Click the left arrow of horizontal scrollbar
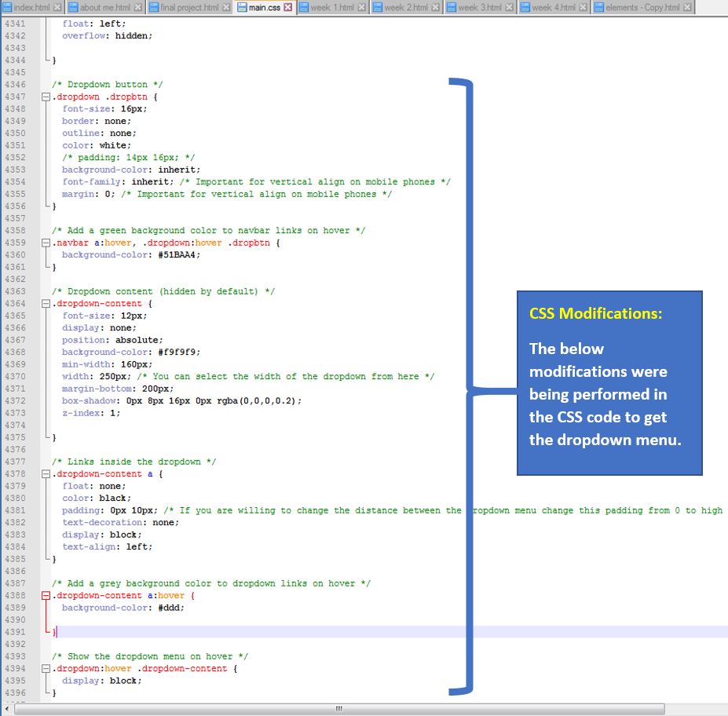 click(x=6, y=709)
